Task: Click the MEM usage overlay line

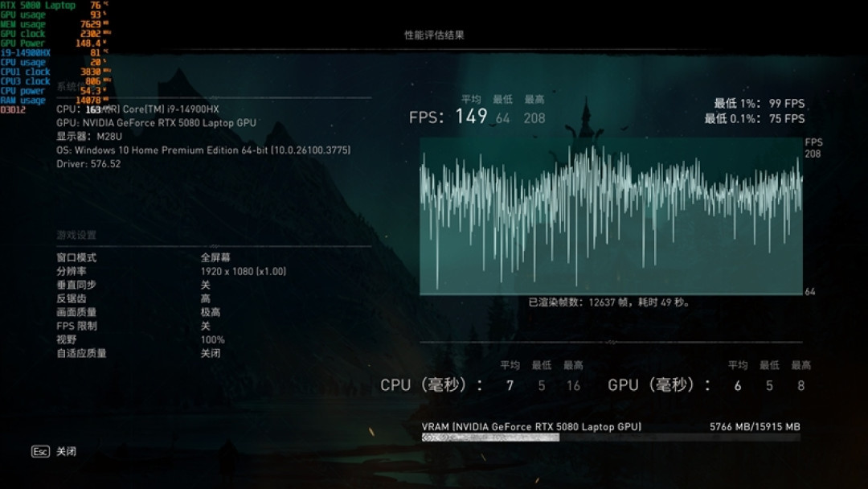Action: [x=55, y=24]
